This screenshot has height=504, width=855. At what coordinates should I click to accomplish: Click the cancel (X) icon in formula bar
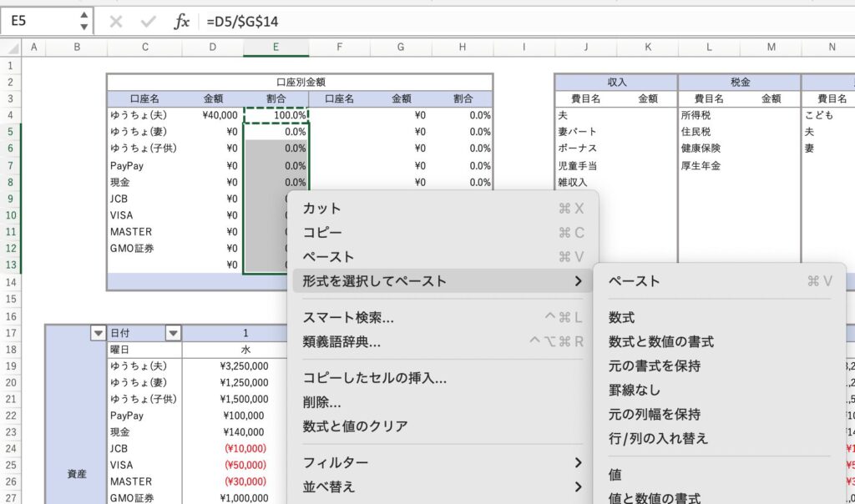click(116, 22)
